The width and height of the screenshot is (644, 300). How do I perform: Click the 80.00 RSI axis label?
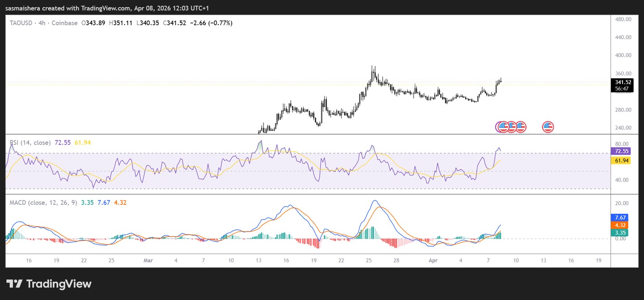pyautogui.click(x=622, y=144)
